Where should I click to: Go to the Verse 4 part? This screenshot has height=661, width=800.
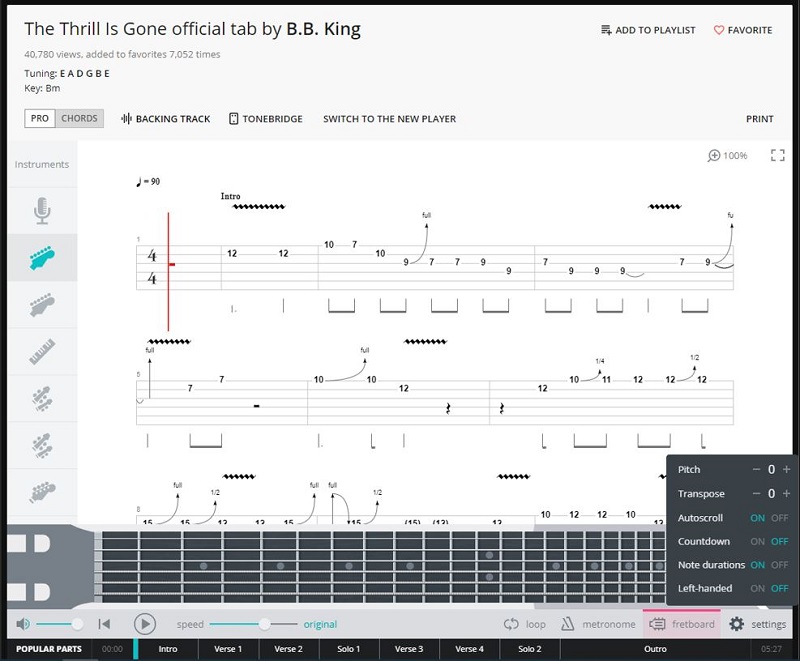(x=469, y=649)
